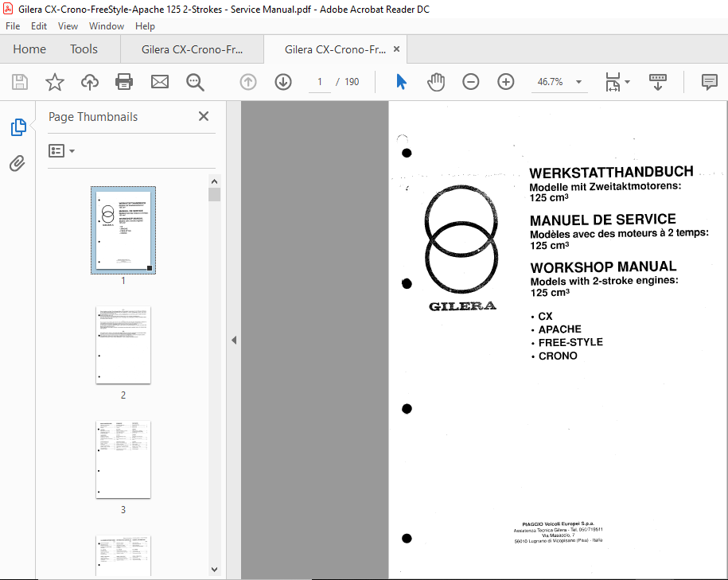The height and width of the screenshot is (580, 728).
Task: Zoom out with minus icon
Action: coord(470,82)
